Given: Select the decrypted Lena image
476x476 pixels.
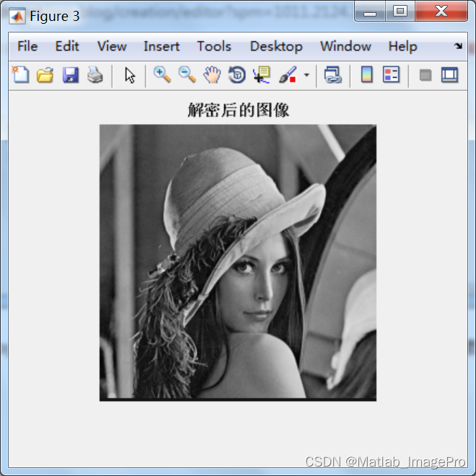Looking at the screenshot, I should [238, 263].
